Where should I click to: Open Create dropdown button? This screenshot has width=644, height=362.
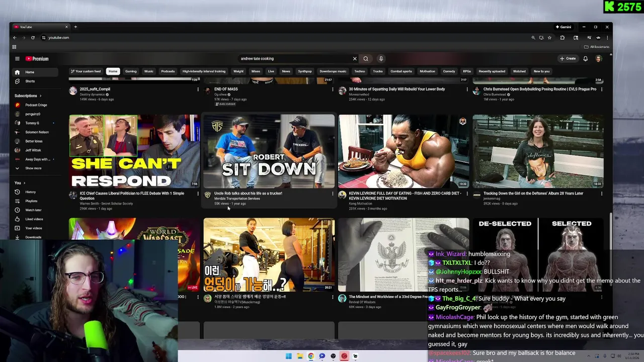point(568,59)
